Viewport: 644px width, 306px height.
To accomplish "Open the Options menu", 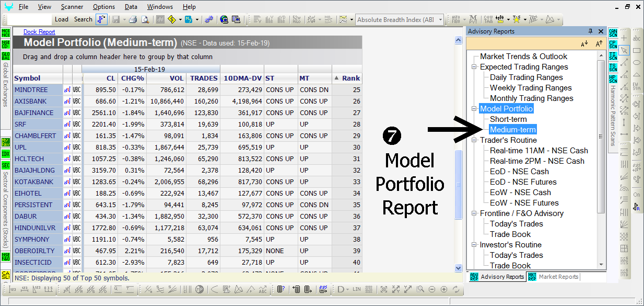I will point(104,7).
